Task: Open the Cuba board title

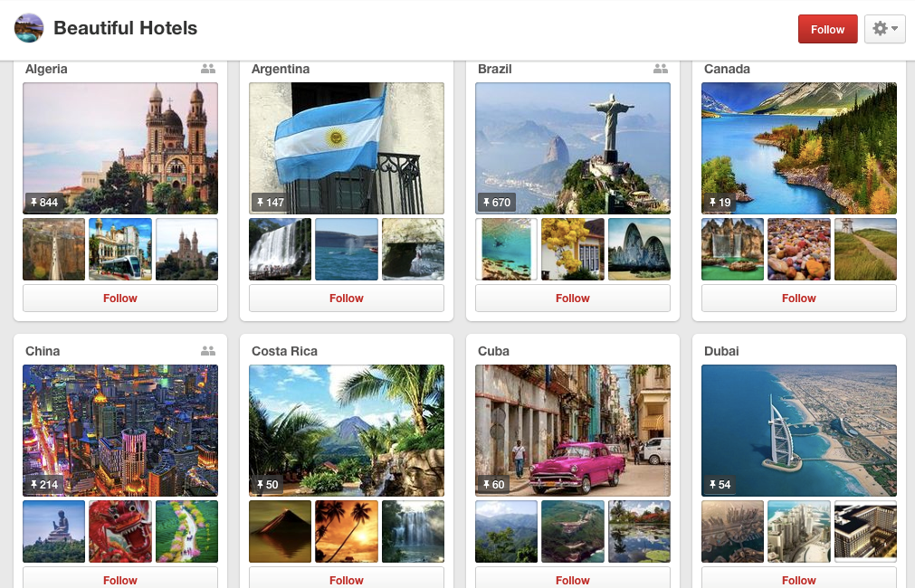Action: [493, 351]
